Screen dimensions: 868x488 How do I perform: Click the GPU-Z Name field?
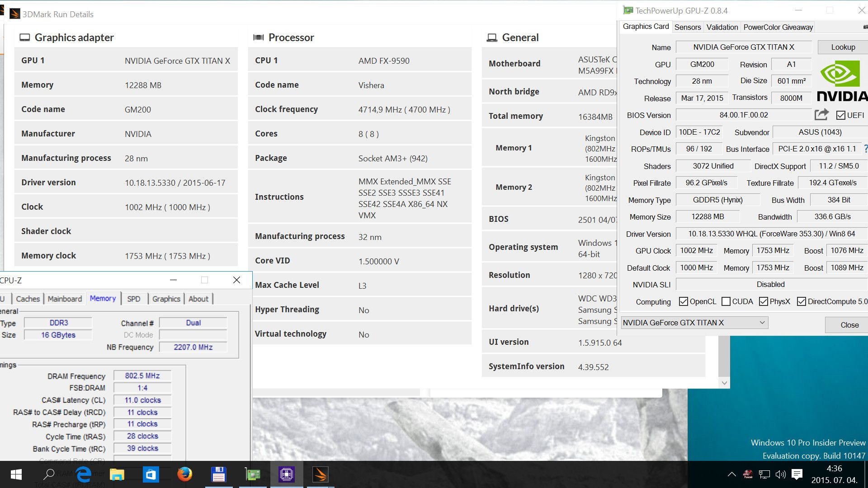(x=744, y=47)
